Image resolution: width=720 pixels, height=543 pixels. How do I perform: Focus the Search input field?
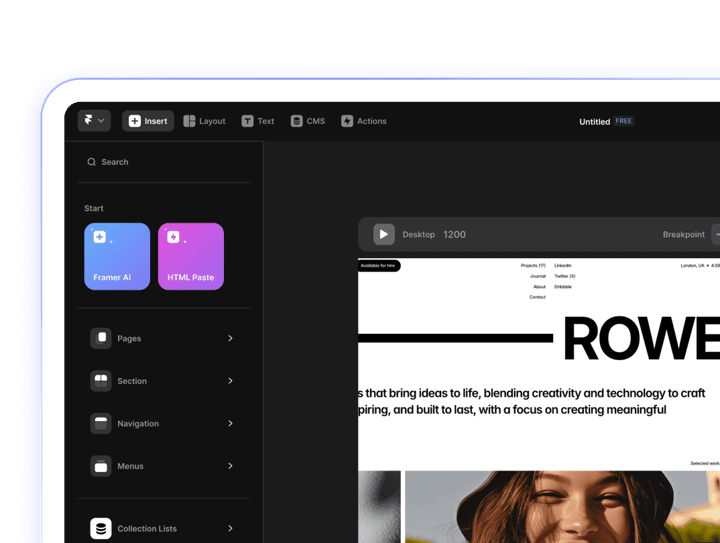click(x=164, y=162)
